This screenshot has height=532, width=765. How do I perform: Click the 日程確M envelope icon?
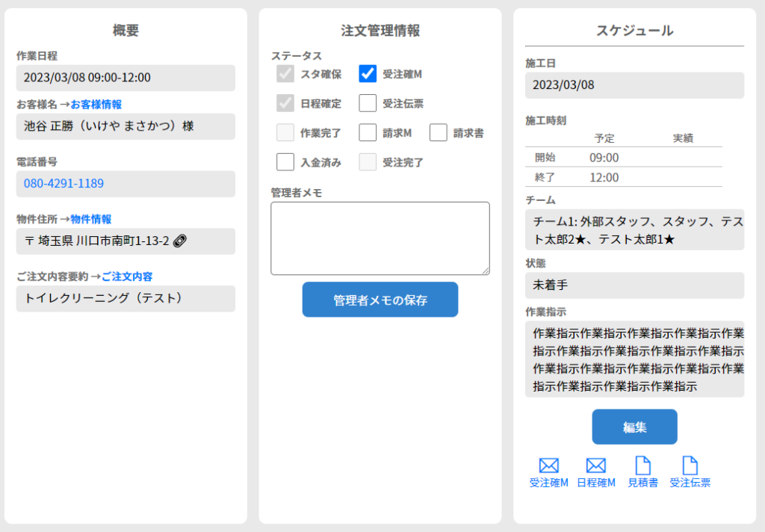coord(595,466)
